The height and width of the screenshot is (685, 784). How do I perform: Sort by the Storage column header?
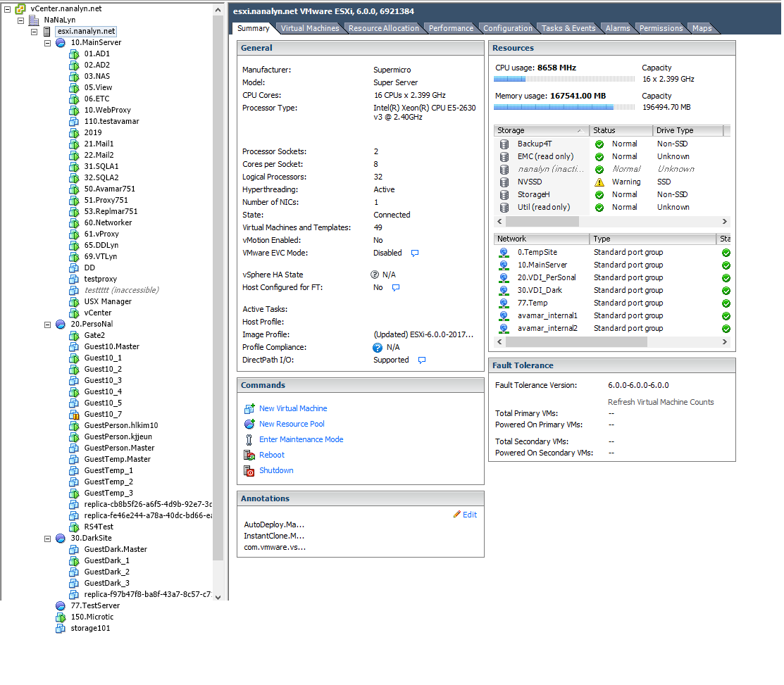[x=540, y=130]
